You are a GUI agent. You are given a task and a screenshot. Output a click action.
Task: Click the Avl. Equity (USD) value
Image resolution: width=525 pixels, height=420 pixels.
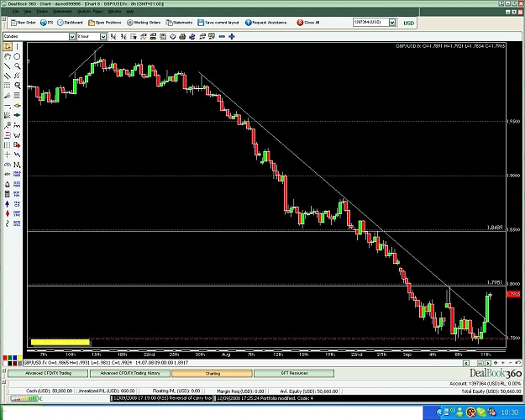pos(309,391)
